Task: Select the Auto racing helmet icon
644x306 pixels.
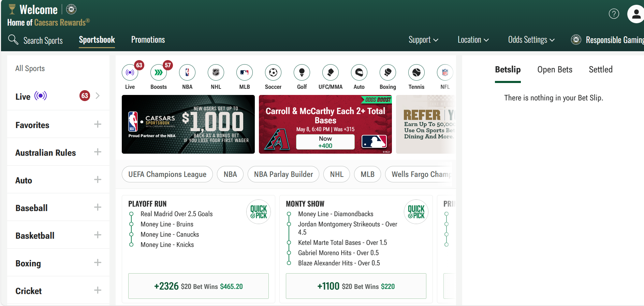Action: [x=359, y=72]
